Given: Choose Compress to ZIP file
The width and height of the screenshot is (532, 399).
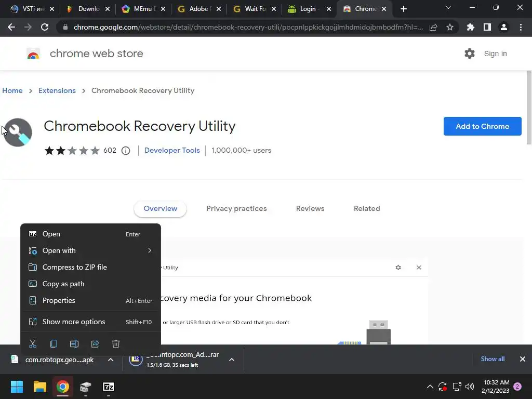Looking at the screenshot, I should tap(90, 268).
